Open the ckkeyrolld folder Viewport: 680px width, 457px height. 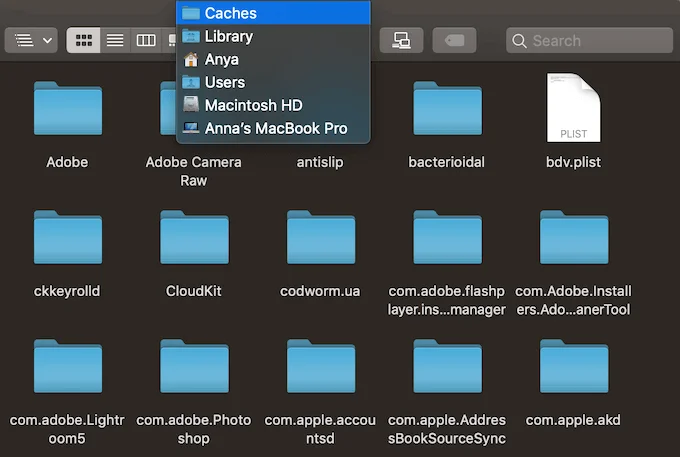click(x=68, y=237)
